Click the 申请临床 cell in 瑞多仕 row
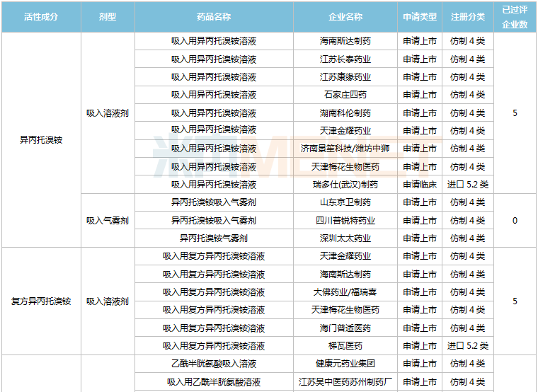This screenshot has width=538, height=392. 420,185
